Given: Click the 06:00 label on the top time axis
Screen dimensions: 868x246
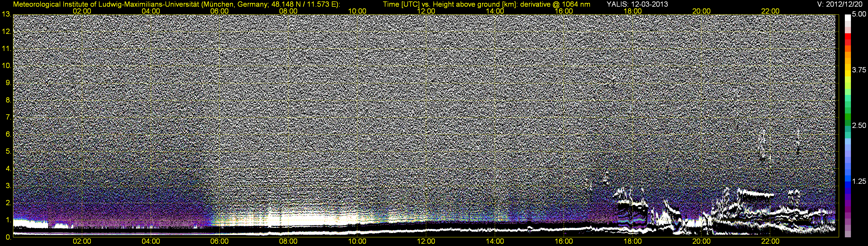Looking at the screenshot, I should (219, 11).
